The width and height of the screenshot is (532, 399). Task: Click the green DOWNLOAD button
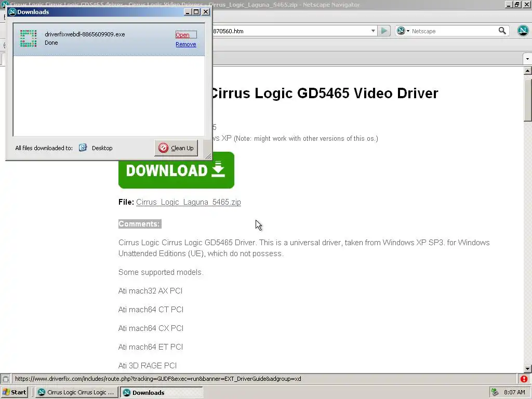tap(176, 170)
